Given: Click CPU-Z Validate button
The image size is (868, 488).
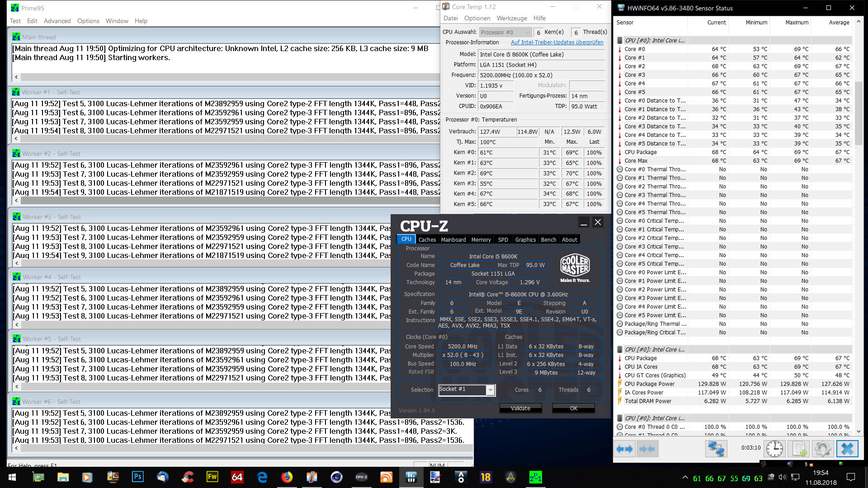Looking at the screenshot, I should pos(520,408).
